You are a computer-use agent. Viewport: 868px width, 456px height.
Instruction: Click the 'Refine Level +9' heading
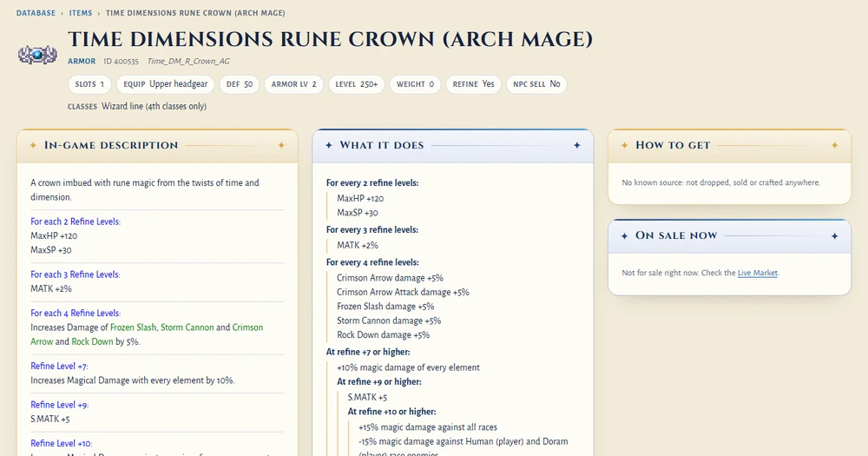tap(59, 405)
